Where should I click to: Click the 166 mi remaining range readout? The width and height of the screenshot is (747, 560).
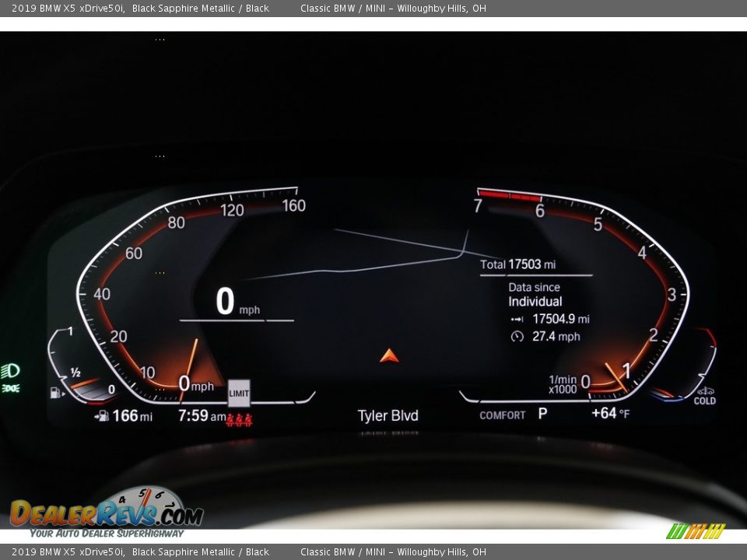click(x=132, y=415)
